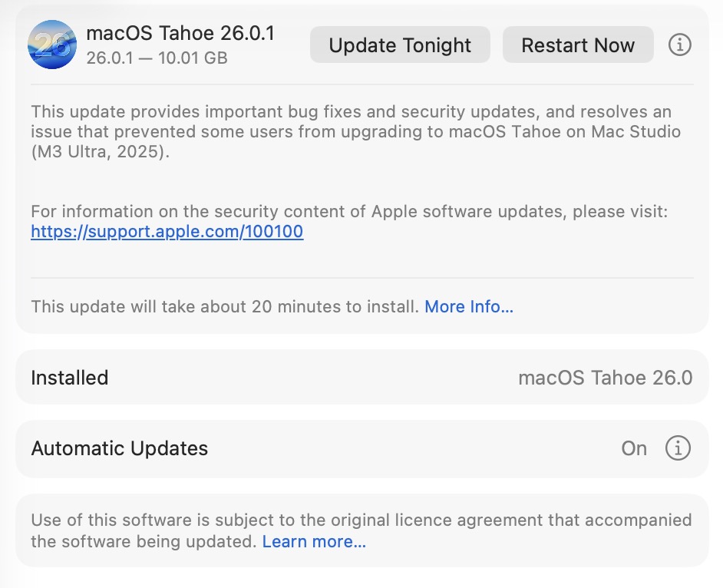Click the original licence agreement notice text

tap(361, 520)
